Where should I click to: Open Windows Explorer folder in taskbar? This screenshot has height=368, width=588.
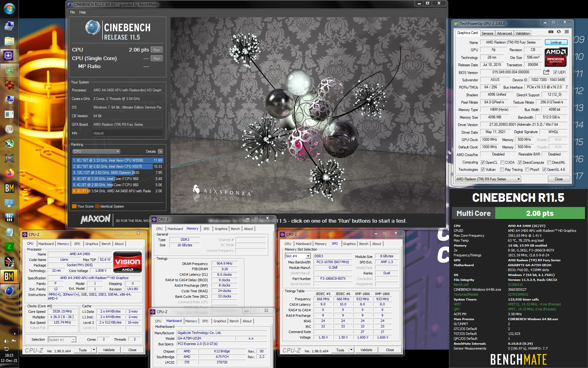click(x=9, y=41)
